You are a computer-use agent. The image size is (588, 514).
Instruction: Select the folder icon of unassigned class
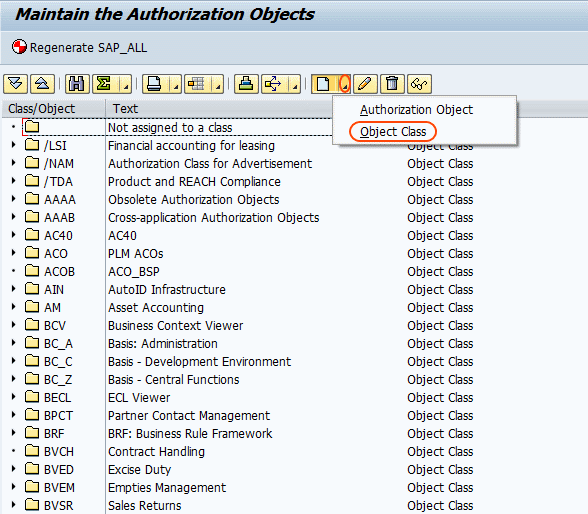[x=32, y=127]
